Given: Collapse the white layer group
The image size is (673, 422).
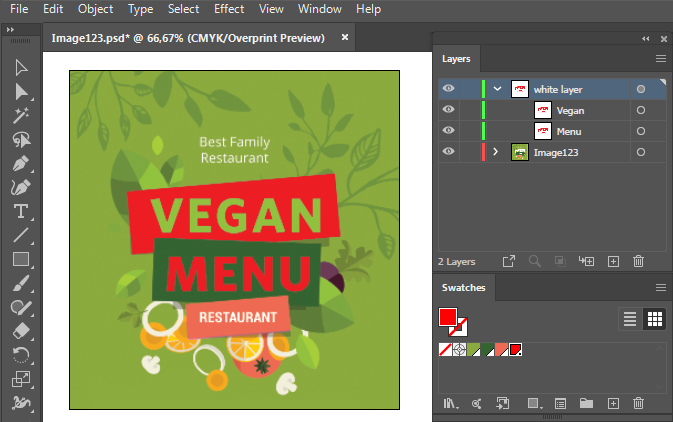Looking at the screenshot, I should tap(497, 89).
